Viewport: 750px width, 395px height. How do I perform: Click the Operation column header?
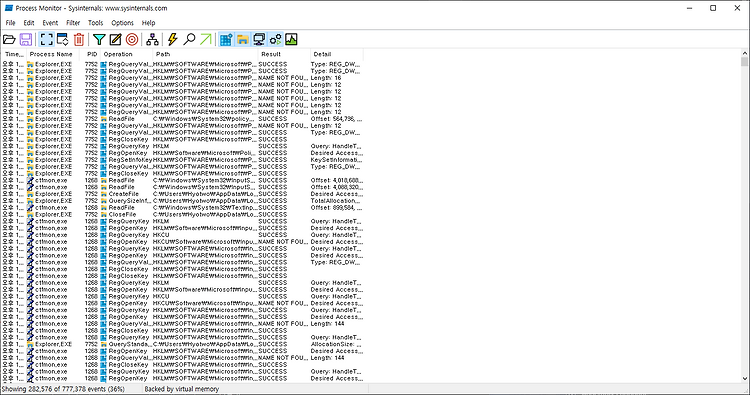tap(126, 54)
